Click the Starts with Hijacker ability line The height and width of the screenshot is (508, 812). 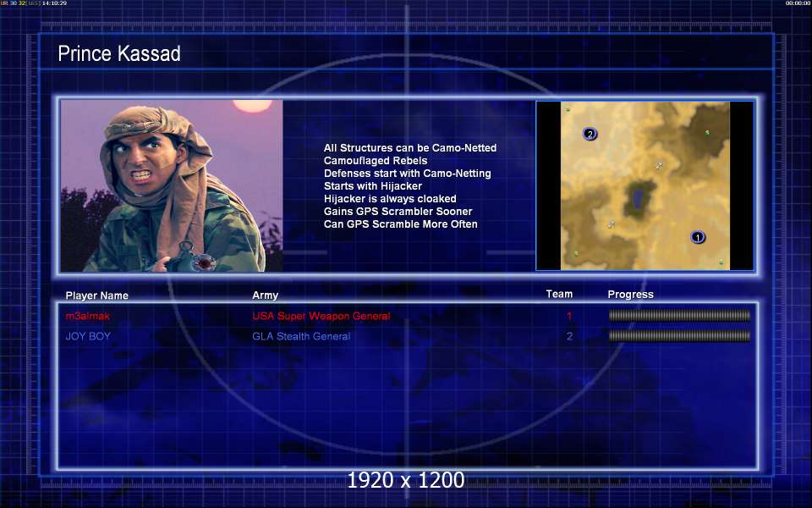pyautogui.click(x=373, y=186)
